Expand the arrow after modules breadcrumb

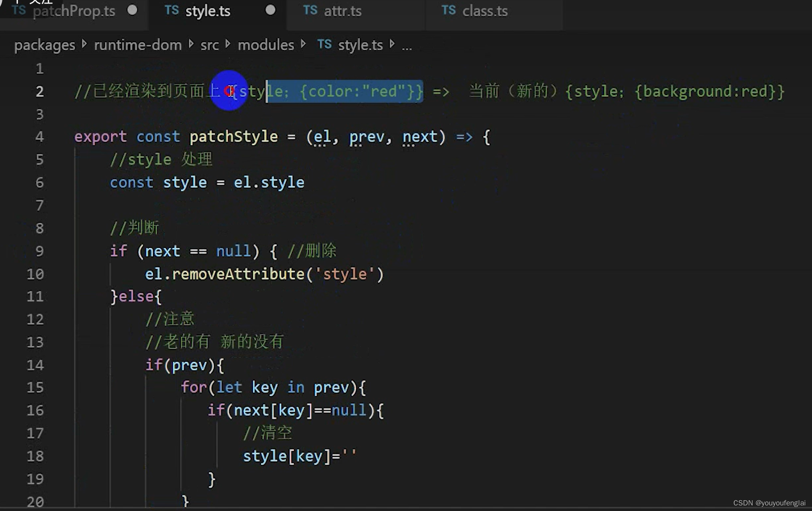(x=303, y=44)
